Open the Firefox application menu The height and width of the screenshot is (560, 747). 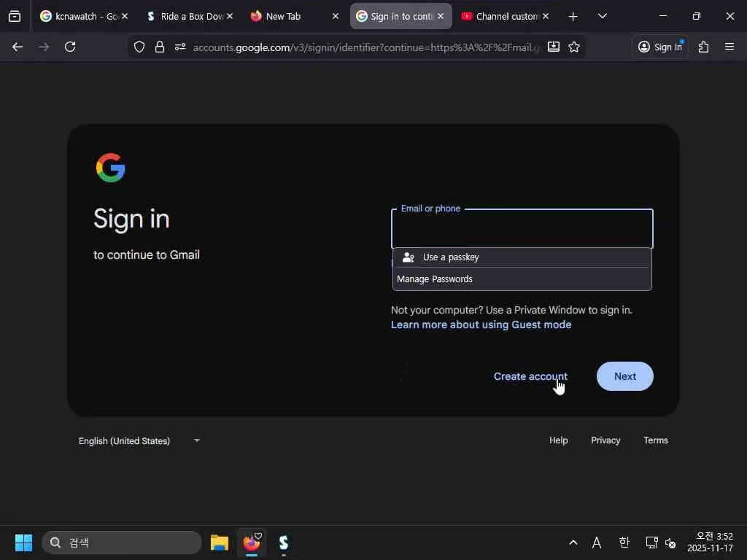click(x=729, y=47)
